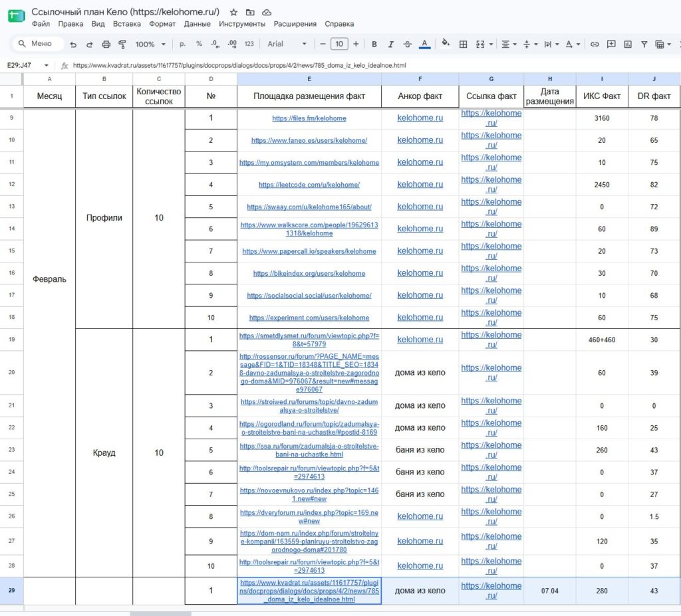Viewport: 681px width, 616px height.
Task: Open the bikeindex.org kelohome link
Action: 309,274
